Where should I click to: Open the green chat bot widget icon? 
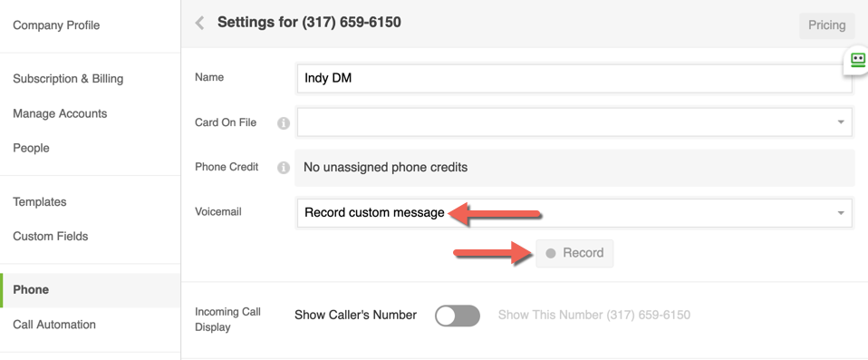click(857, 60)
